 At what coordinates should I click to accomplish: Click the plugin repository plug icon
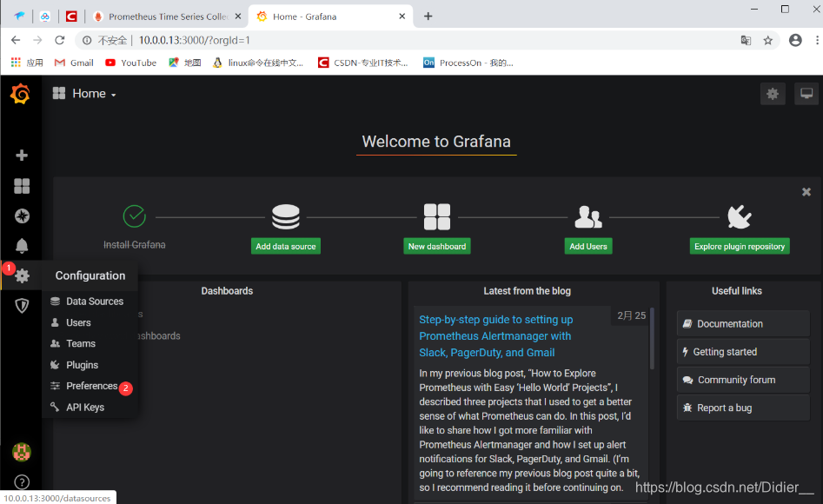pyautogui.click(x=739, y=217)
